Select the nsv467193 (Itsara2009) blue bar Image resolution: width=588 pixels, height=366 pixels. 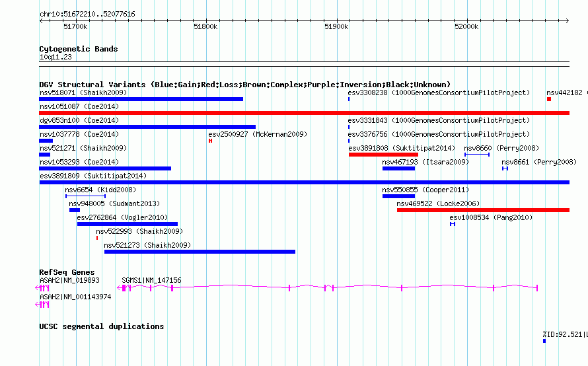(398, 168)
